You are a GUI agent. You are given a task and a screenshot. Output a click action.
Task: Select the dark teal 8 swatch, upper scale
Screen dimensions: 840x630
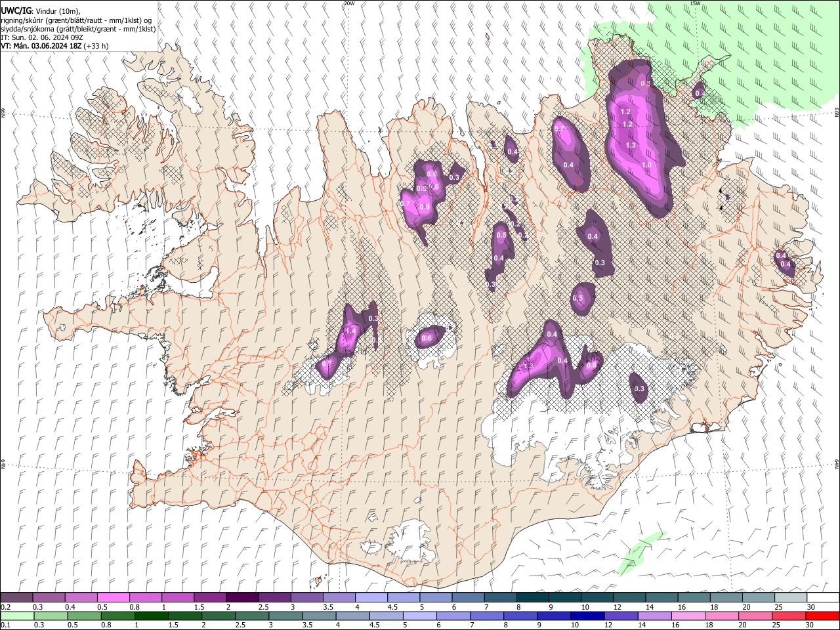coord(532,598)
